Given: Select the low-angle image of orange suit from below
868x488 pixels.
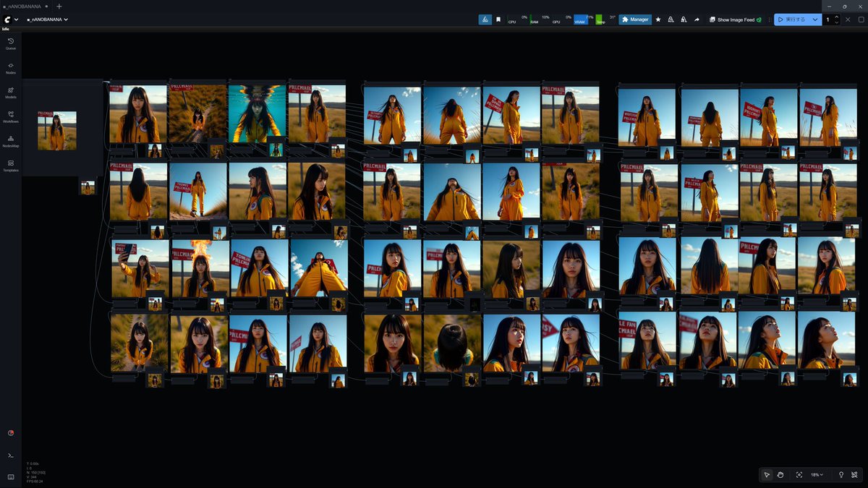Looking at the screenshot, I should coord(319,268).
